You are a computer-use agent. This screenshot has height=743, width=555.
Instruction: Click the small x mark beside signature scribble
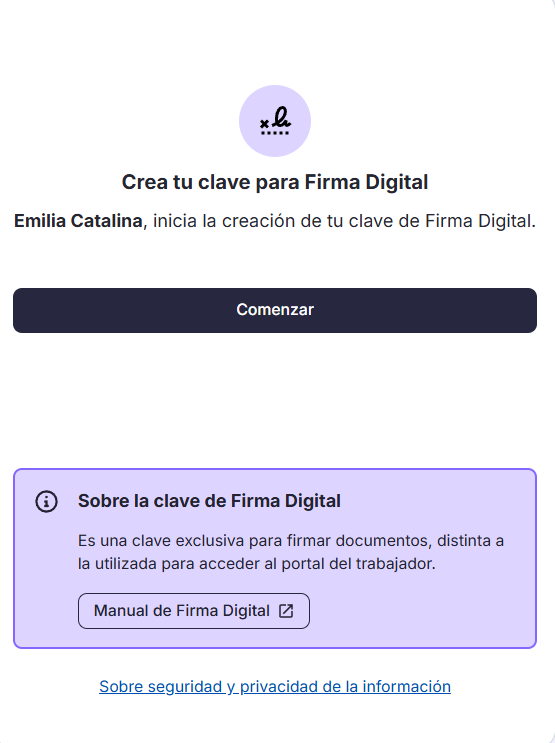264,124
